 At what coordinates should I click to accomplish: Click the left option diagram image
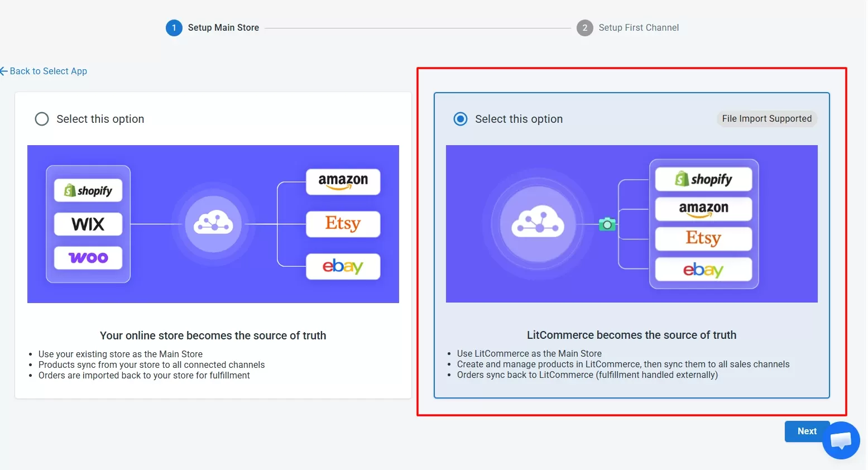(213, 224)
